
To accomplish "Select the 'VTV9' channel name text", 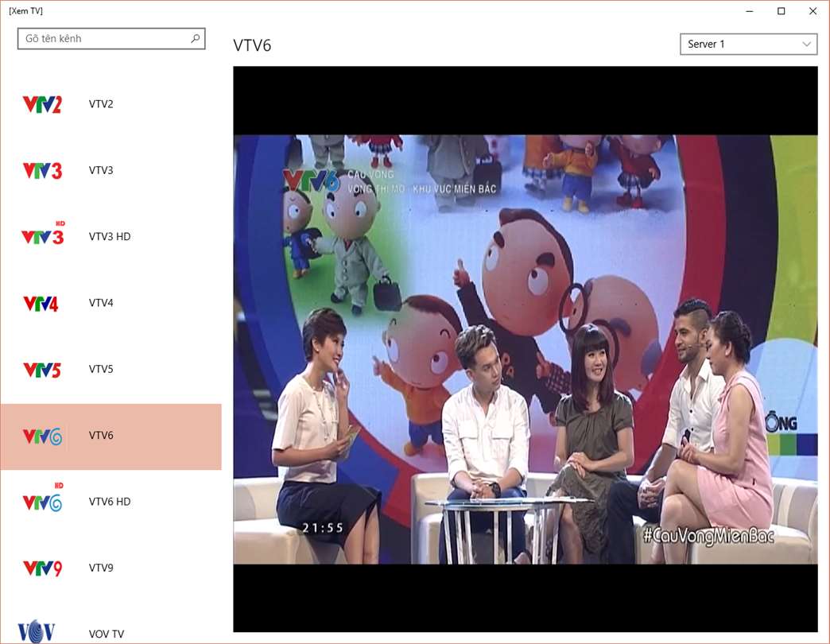I will click(101, 568).
